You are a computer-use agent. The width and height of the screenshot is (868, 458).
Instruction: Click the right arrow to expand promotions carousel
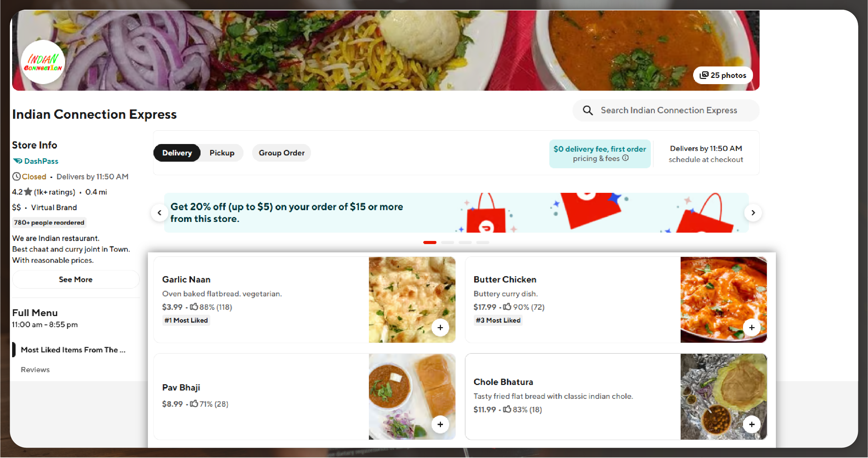[x=753, y=212]
